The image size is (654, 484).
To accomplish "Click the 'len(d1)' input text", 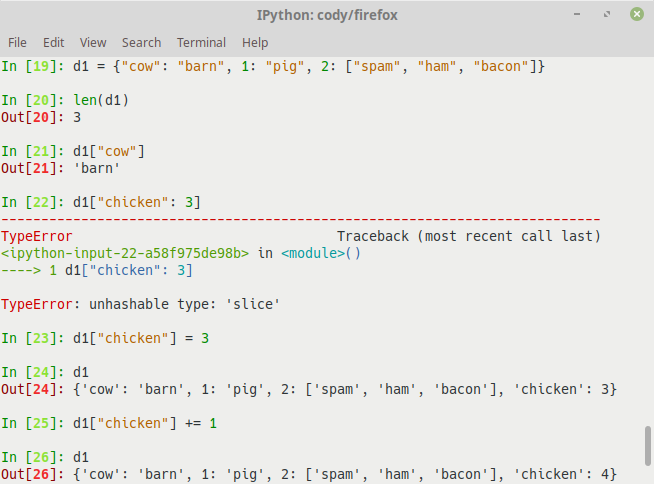I will [101, 100].
